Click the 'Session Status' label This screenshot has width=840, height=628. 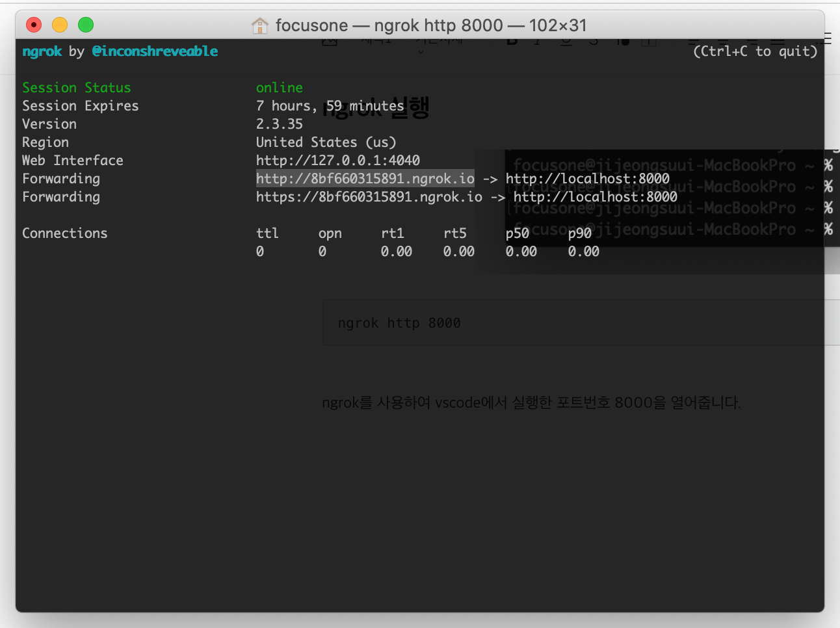[77, 88]
